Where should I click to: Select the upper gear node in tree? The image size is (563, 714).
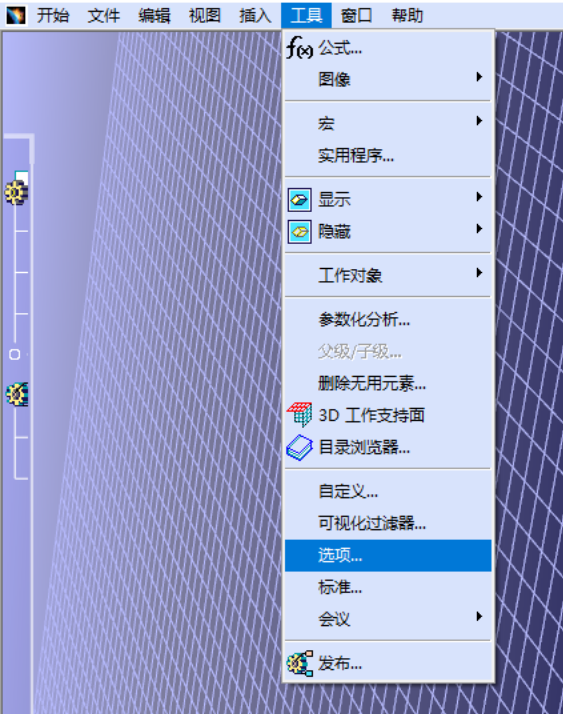click(17, 192)
